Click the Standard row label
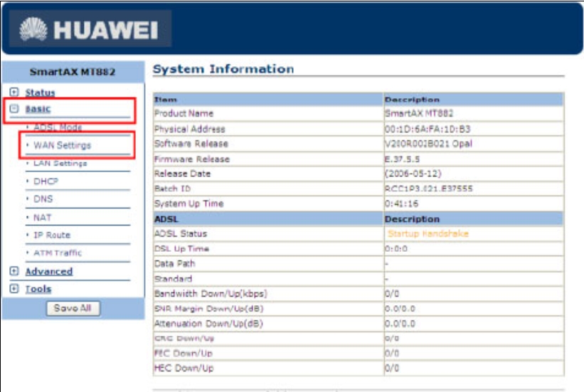The height and width of the screenshot is (392, 584). (173, 279)
